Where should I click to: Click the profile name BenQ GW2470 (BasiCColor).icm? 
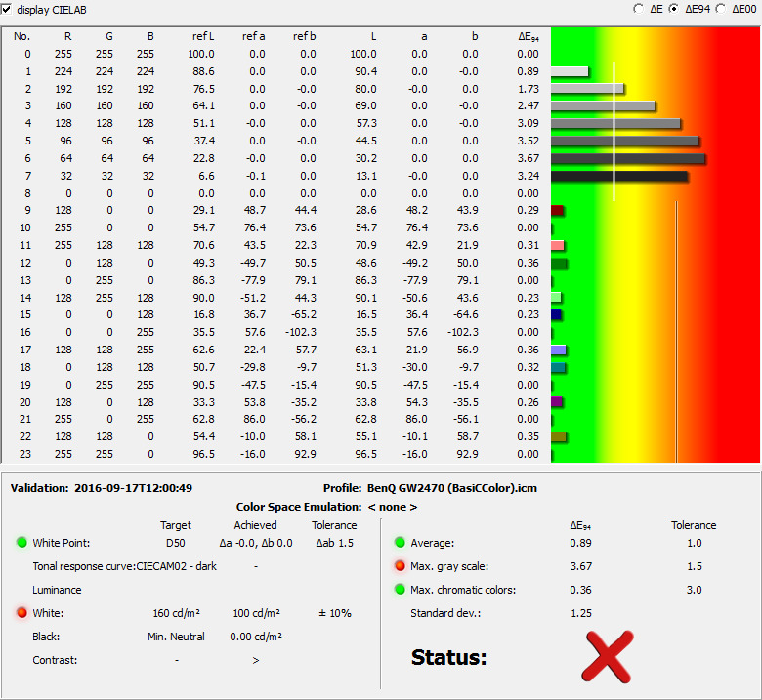[x=452, y=488]
